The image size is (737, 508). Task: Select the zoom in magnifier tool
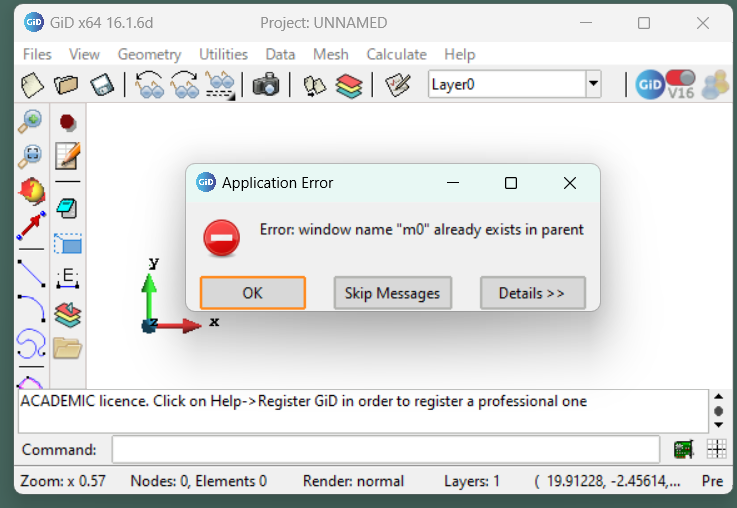coord(32,122)
